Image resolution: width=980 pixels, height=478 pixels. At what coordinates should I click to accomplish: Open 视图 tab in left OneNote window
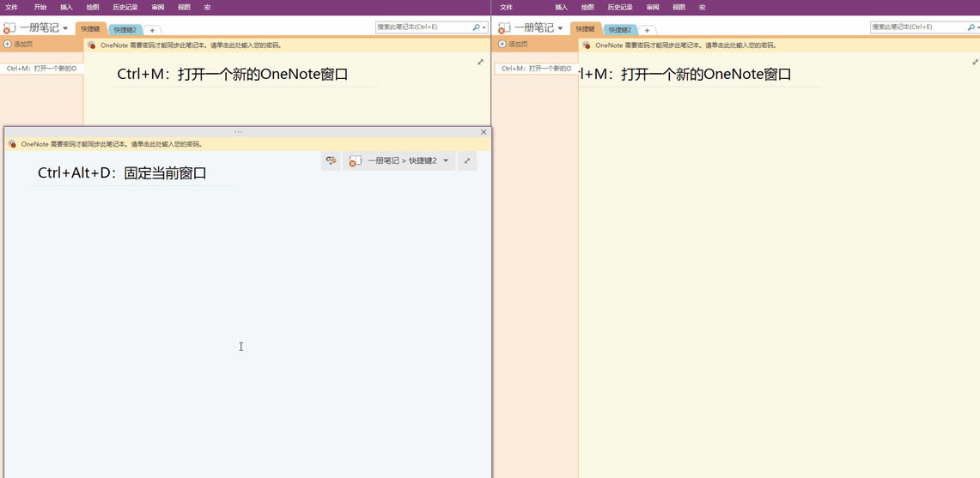click(x=184, y=8)
